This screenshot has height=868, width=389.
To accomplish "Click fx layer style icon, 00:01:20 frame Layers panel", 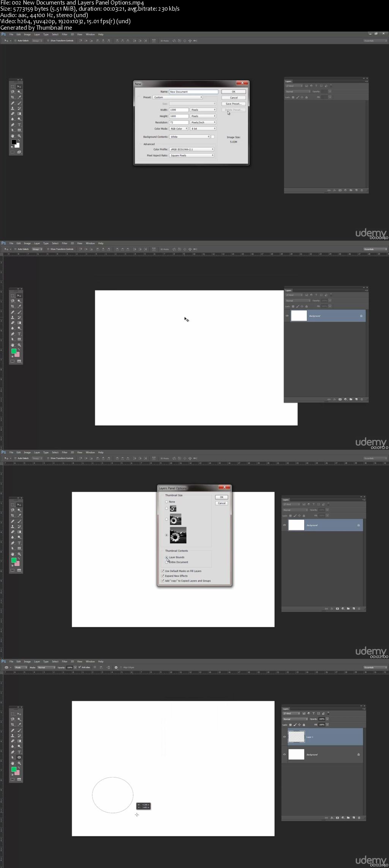I will 334,399.
